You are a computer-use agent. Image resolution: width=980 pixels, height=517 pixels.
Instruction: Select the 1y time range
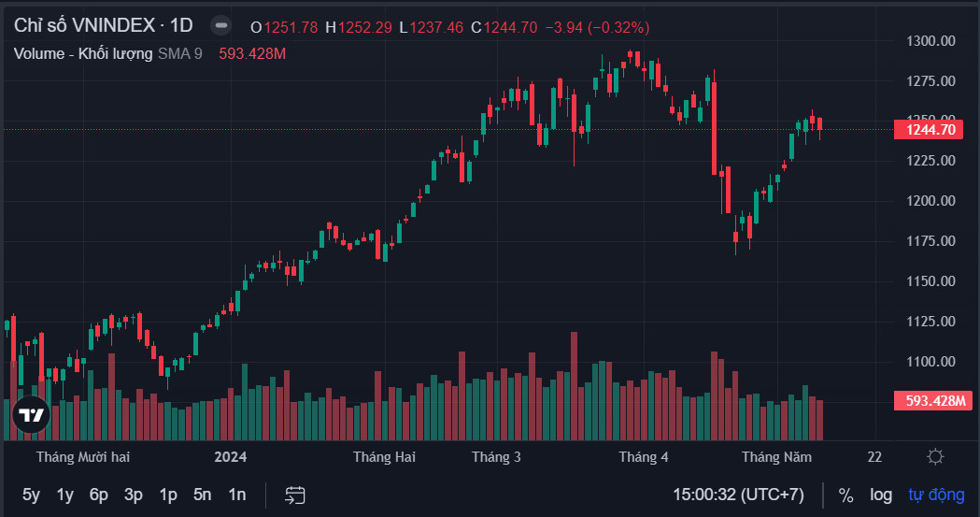pos(64,495)
